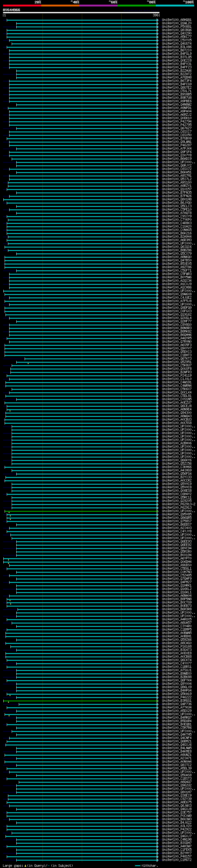Image resolution: width=197 pixels, height=868 pixels.
Task: Click the green ~80% identity color bar
Action: click(x=137, y=6)
